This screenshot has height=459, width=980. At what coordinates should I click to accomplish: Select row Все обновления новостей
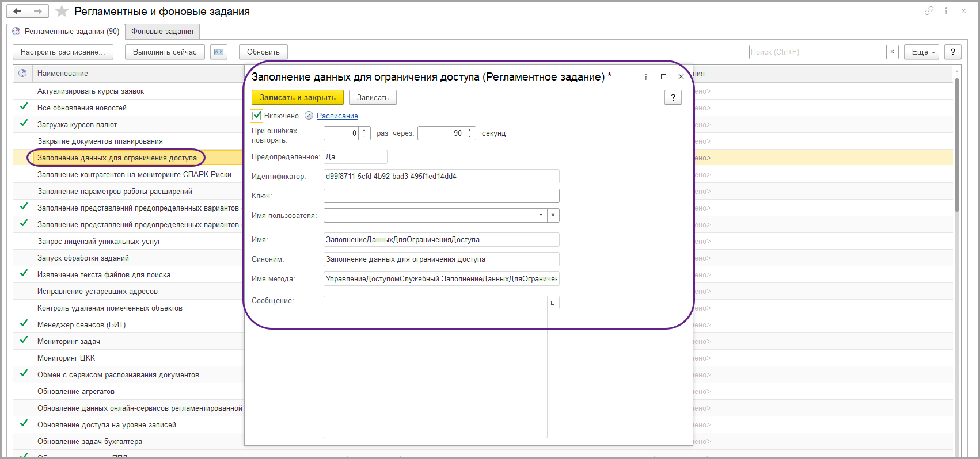[x=82, y=108]
